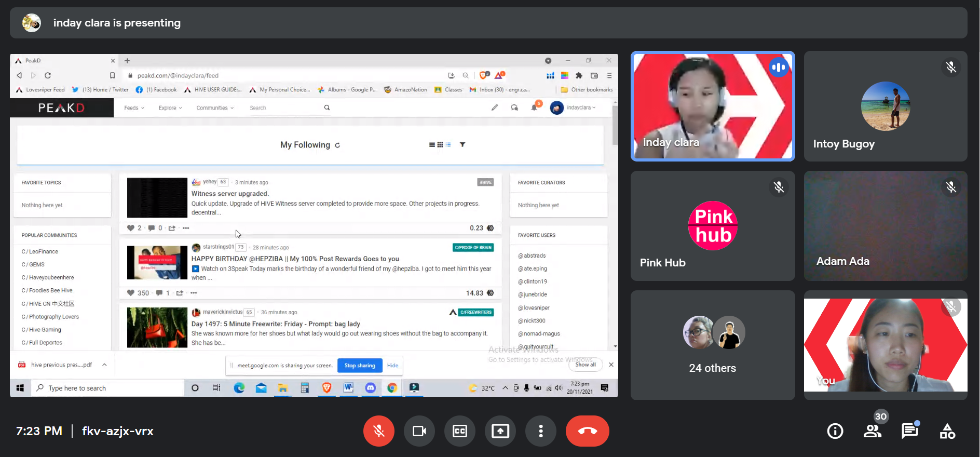
Task: Like the starstrings01 birthday post
Action: click(x=131, y=293)
